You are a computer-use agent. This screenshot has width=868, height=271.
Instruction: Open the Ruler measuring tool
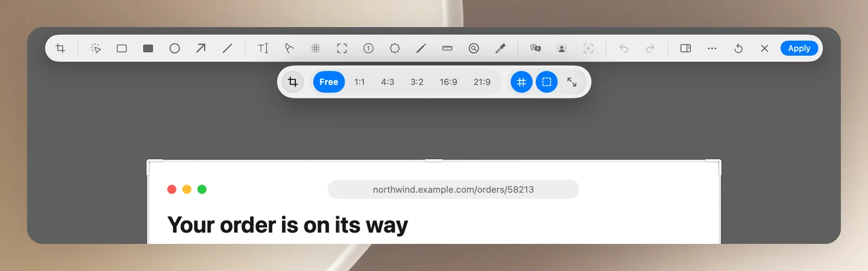(448, 48)
